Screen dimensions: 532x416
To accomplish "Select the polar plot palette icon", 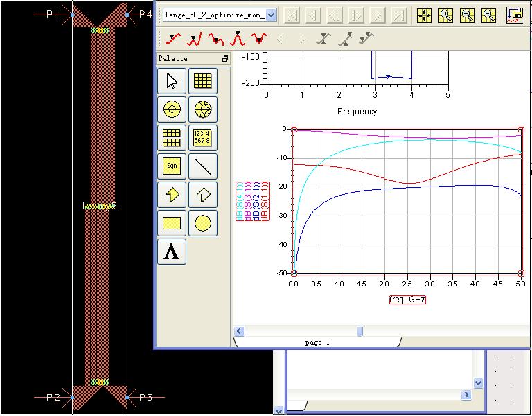I will click(172, 110).
